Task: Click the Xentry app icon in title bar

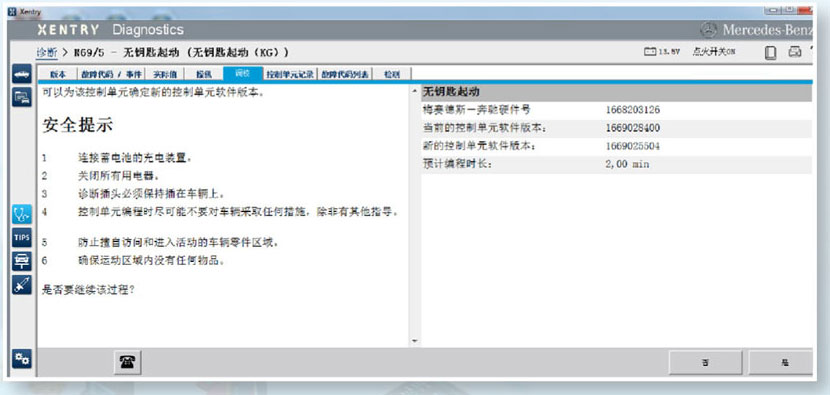Action: tap(12, 12)
